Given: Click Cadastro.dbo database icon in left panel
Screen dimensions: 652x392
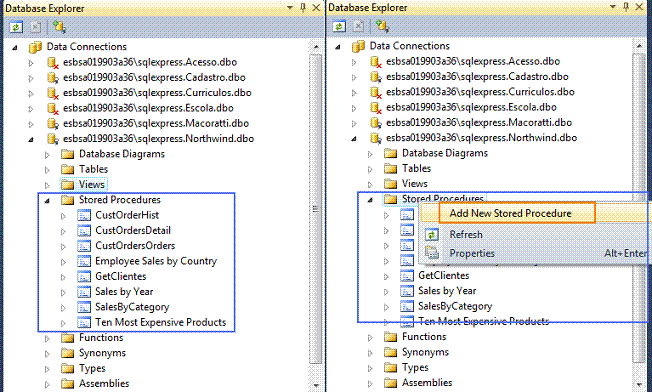Looking at the screenshot, I should point(52,78).
